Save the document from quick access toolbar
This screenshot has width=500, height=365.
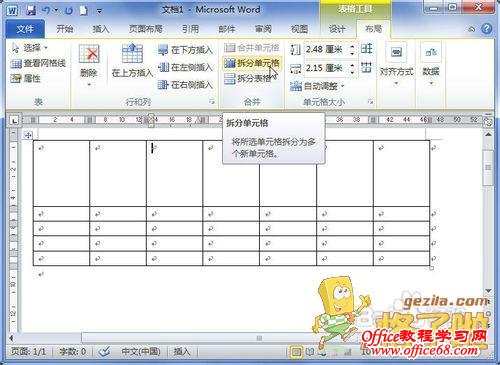[31, 10]
